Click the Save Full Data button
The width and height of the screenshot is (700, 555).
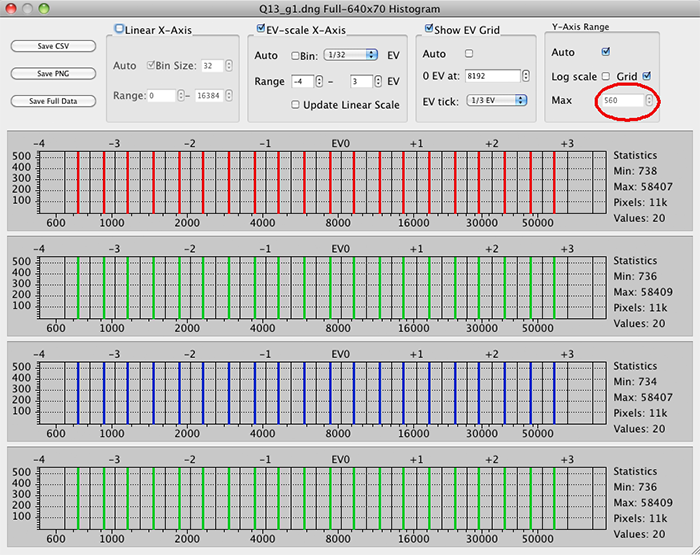click(53, 101)
